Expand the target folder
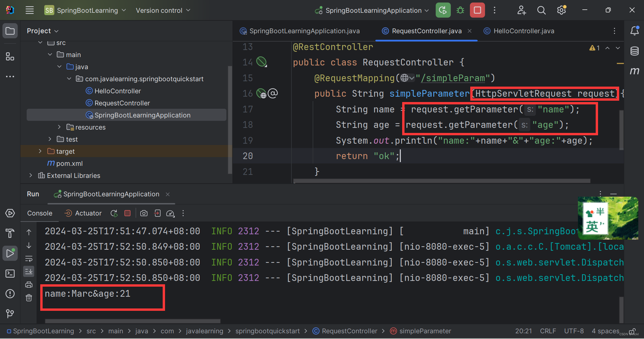Viewport: 644px width, 339px height. 40,151
